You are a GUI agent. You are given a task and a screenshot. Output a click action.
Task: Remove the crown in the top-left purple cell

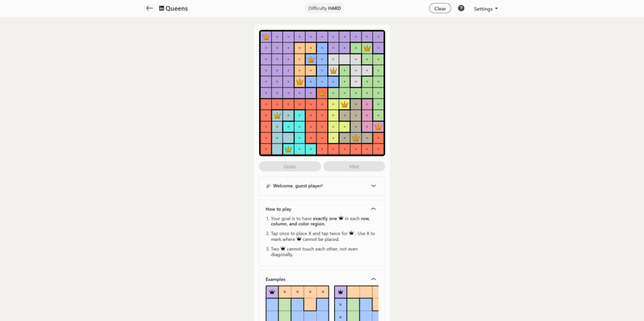[x=266, y=37]
